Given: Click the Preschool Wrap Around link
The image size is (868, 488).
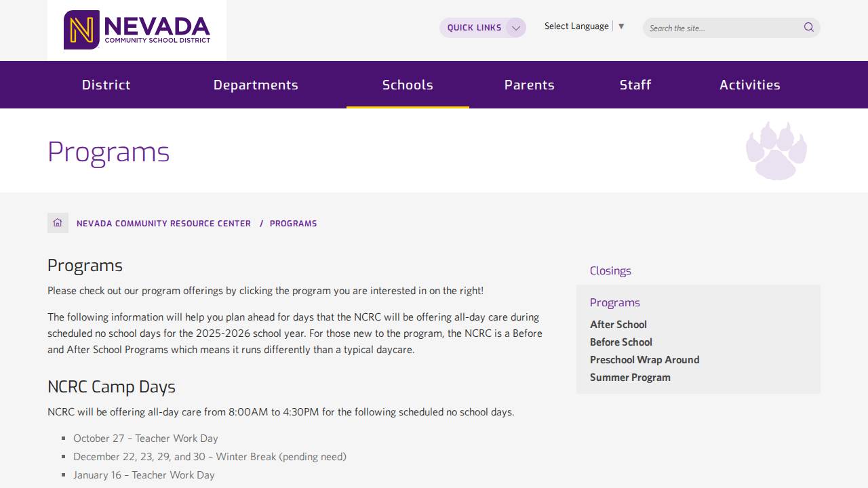Looking at the screenshot, I should pyautogui.click(x=644, y=359).
